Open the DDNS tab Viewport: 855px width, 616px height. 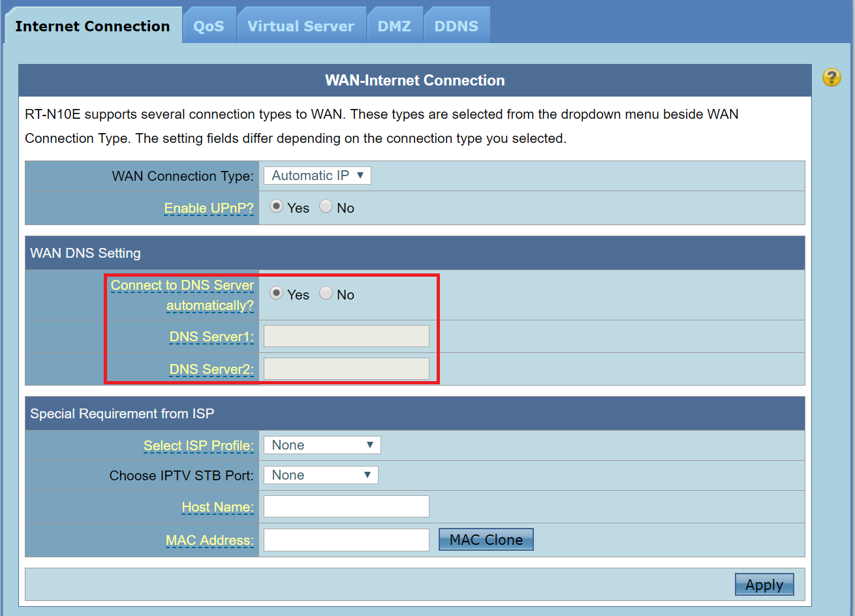point(456,25)
